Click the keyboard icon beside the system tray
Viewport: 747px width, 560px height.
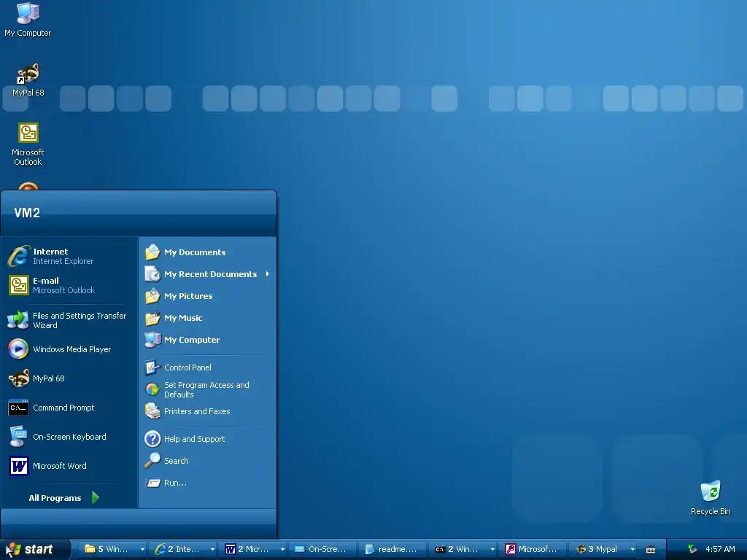pos(650,550)
